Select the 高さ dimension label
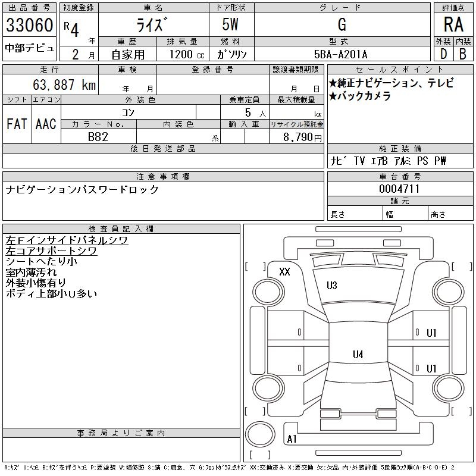This screenshot has width=476, height=476. [438, 215]
